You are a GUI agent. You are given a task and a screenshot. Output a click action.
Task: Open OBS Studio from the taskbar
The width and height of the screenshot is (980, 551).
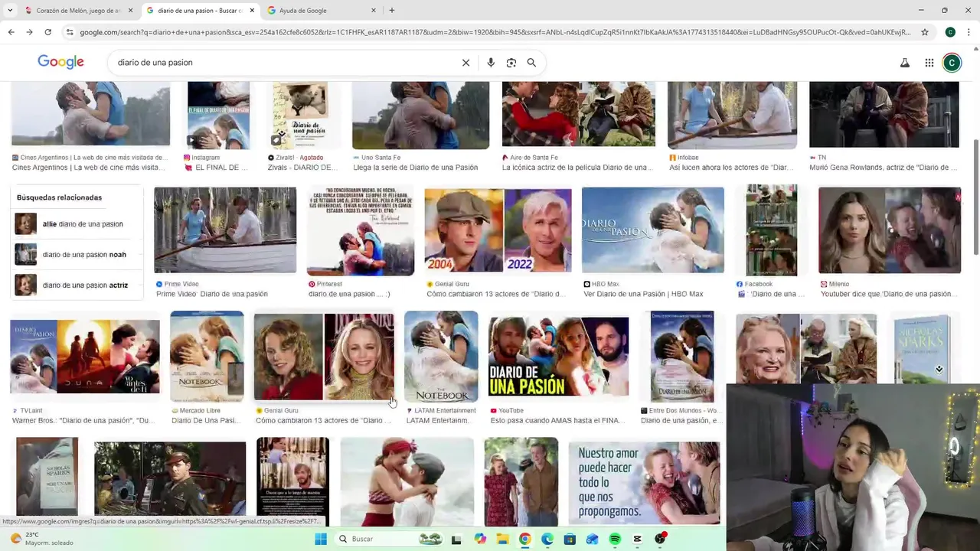coord(660,539)
